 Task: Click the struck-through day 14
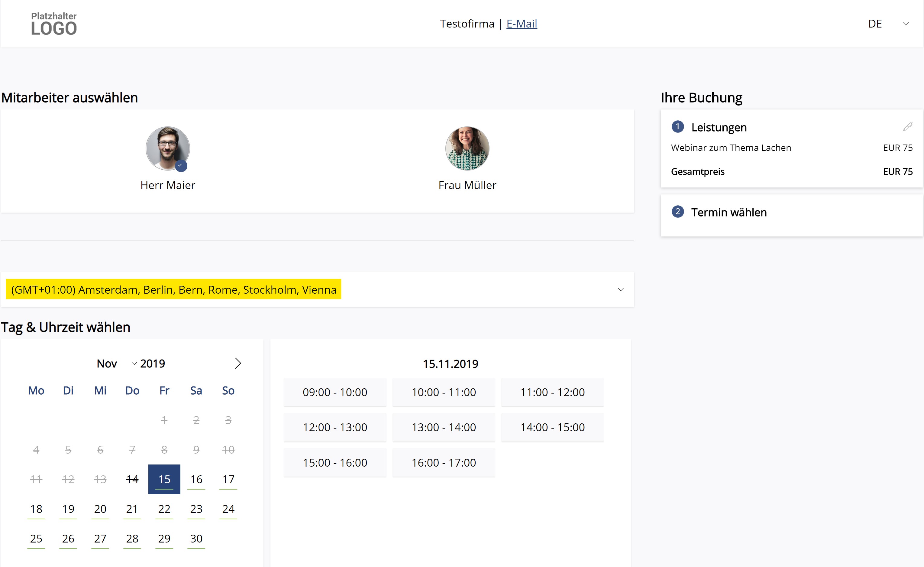point(132,479)
